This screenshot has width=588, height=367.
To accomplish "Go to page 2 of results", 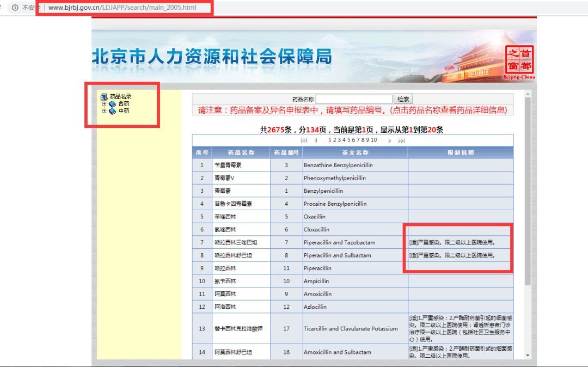I will click(x=335, y=140).
